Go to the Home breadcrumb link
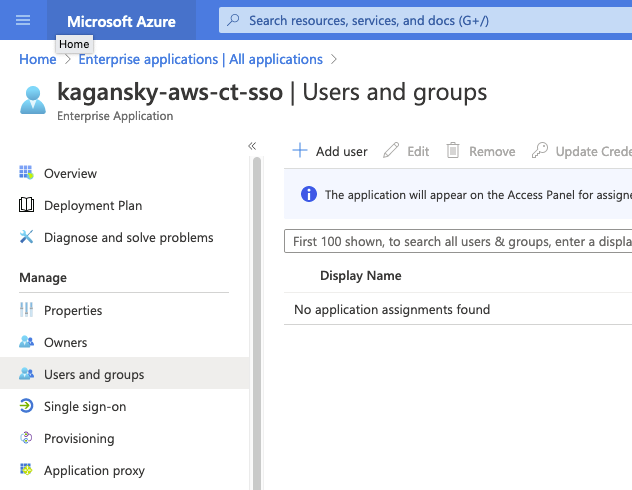Screen dimensions: 632x490 (x=38, y=59)
